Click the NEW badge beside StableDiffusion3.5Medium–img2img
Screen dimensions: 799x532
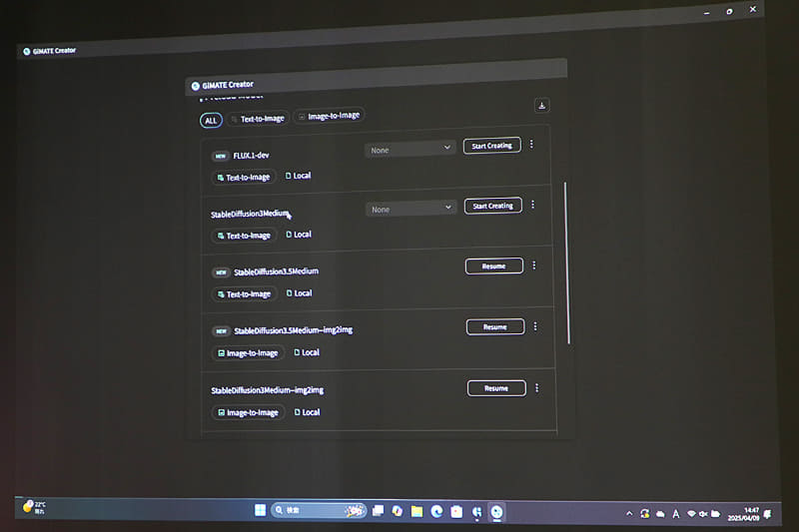(221, 331)
